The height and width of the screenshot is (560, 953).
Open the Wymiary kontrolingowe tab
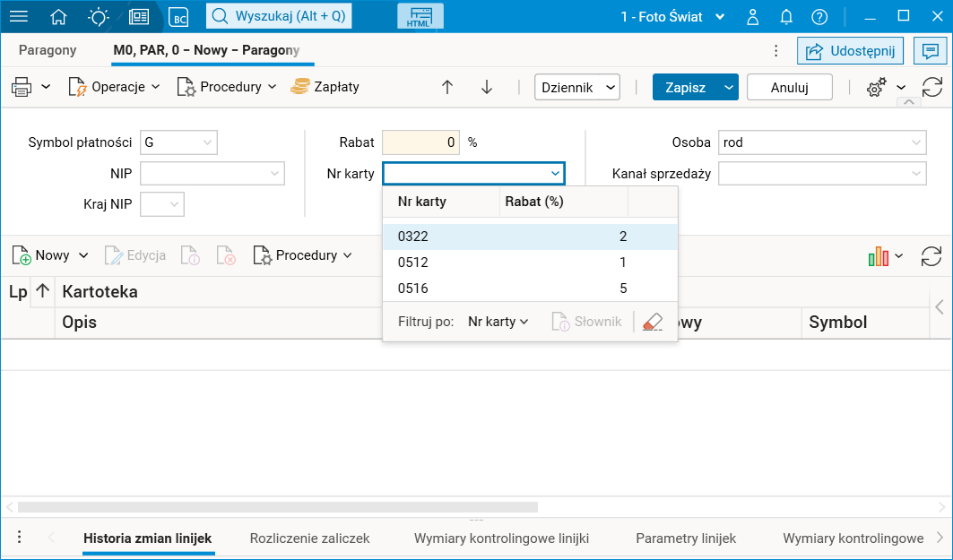853,538
